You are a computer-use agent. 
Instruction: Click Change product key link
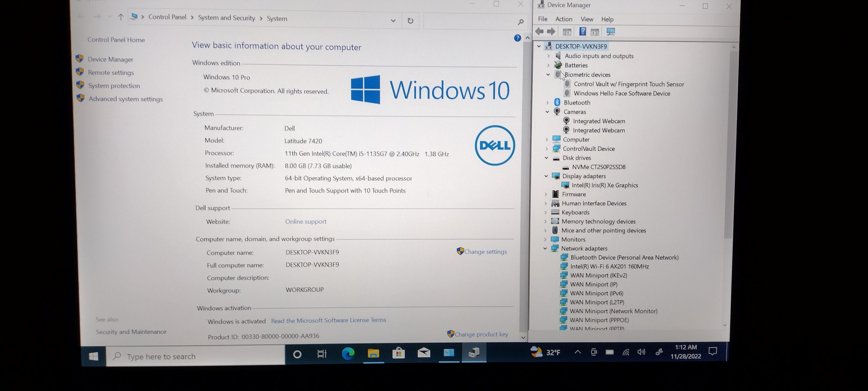481,334
